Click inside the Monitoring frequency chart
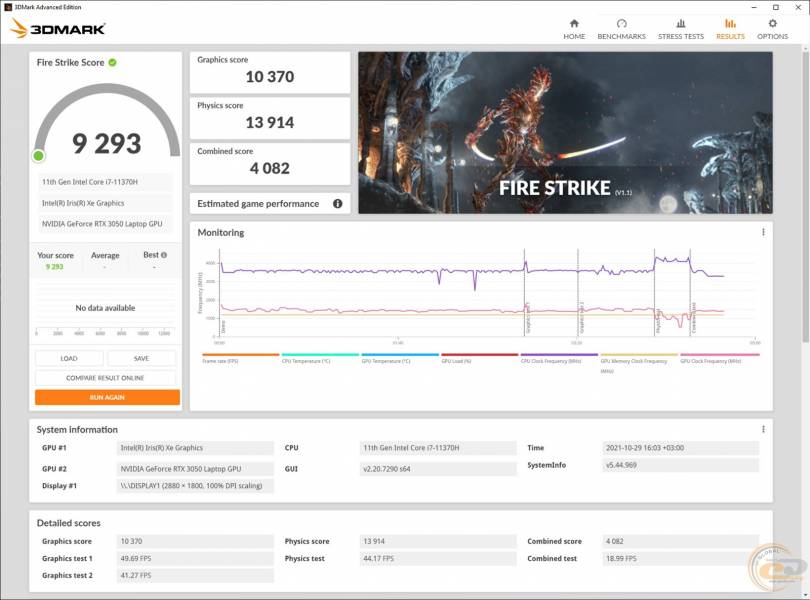 pyautogui.click(x=486, y=294)
